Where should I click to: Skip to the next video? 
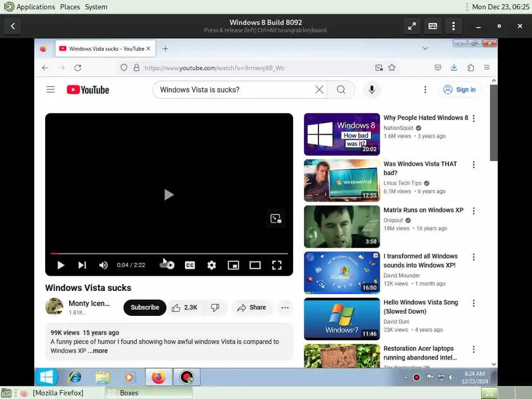82,265
